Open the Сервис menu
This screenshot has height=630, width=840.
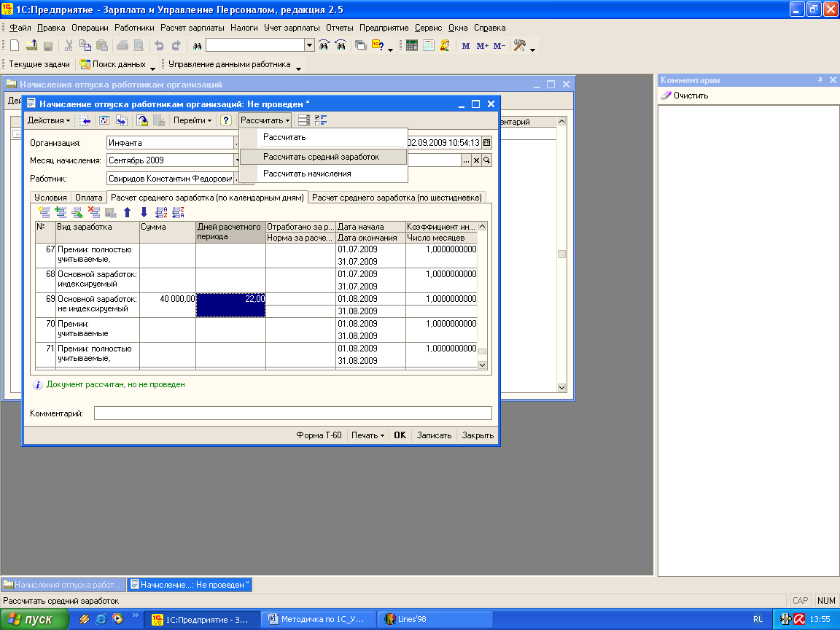pos(428,28)
